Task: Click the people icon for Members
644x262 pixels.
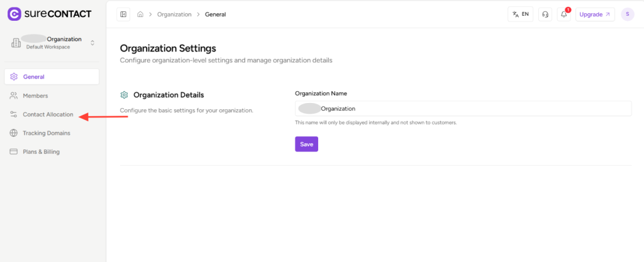Action: coord(14,96)
